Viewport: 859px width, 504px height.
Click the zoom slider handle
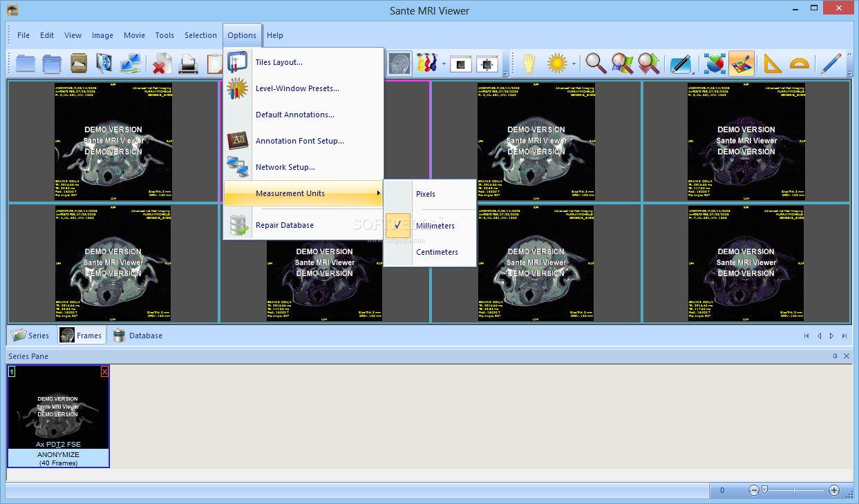(x=764, y=490)
